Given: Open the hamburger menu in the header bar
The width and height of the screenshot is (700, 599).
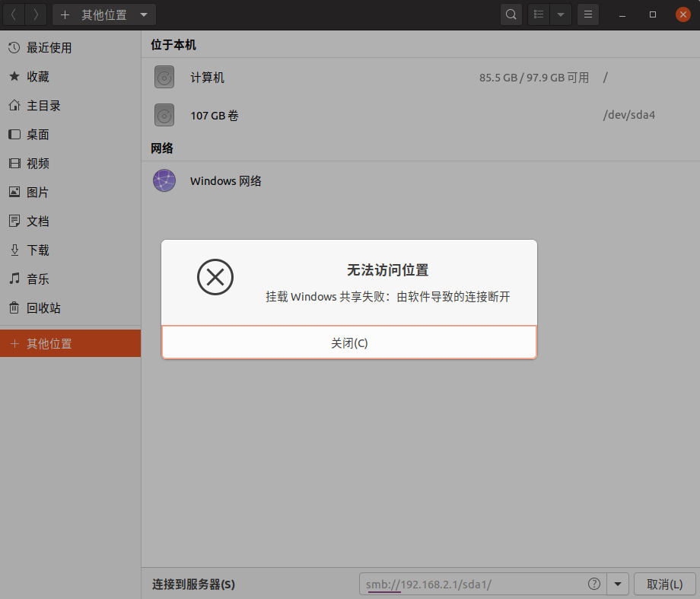Looking at the screenshot, I should [587, 14].
